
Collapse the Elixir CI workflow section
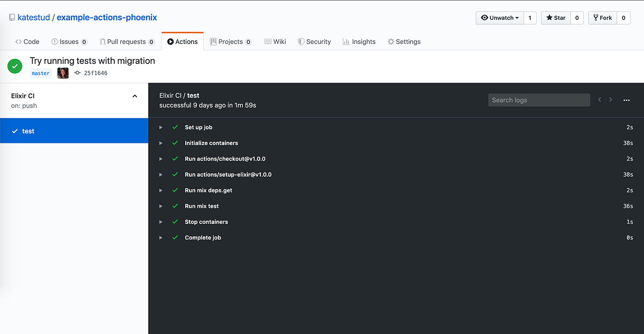coord(135,96)
